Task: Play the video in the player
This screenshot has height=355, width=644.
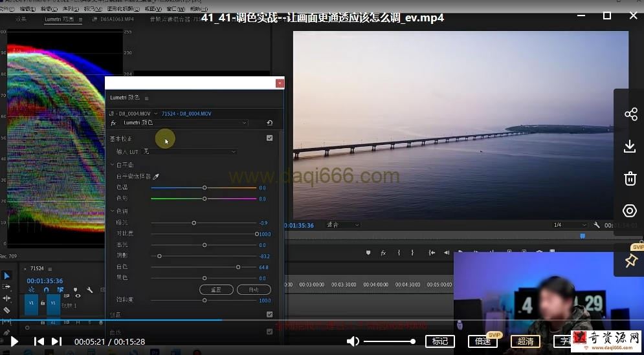Action: point(14,341)
